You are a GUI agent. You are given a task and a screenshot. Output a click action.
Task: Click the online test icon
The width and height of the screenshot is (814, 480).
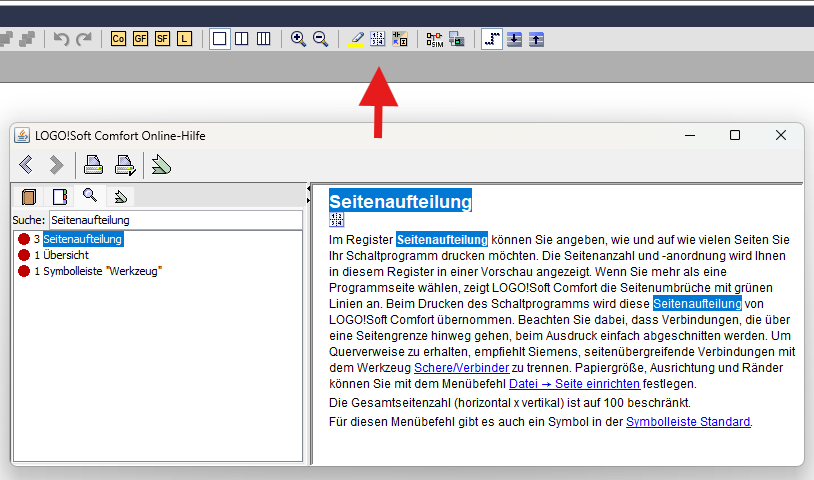457,39
